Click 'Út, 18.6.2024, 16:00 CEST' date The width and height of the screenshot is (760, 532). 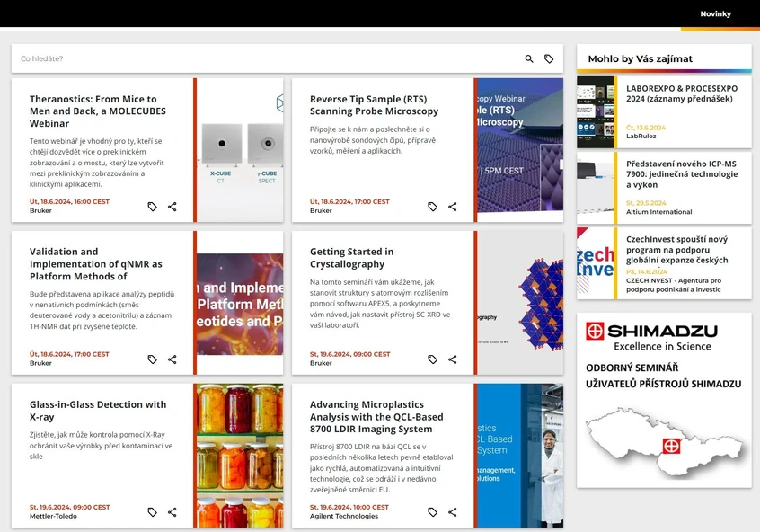(69, 201)
